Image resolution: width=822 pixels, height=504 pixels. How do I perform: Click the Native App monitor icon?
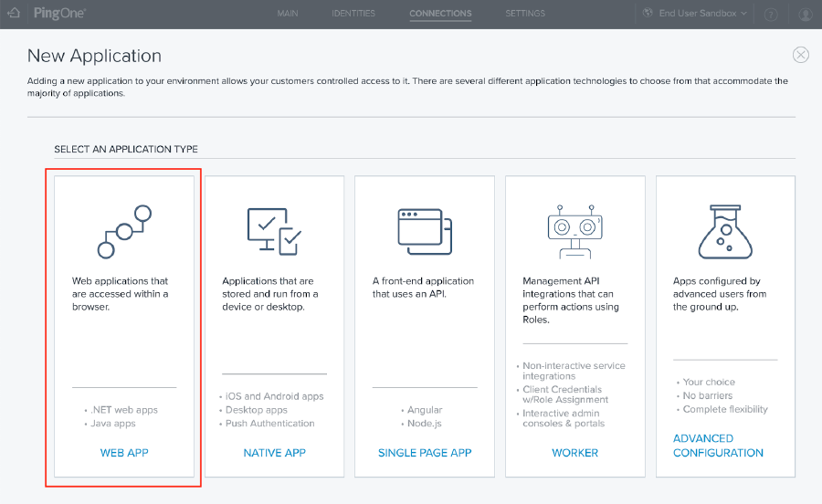pyautogui.click(x=274, y=231)
